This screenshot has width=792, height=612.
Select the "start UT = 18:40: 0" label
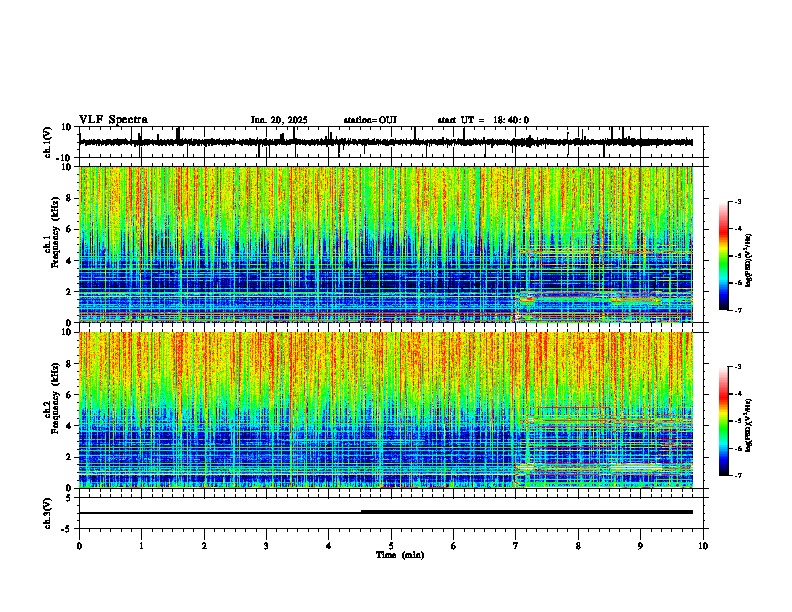[x=483, y=120]
